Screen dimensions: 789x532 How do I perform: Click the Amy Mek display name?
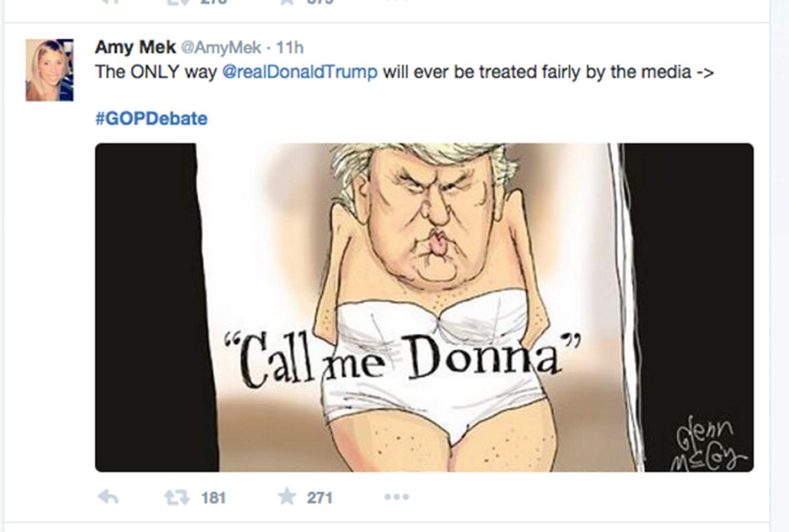pos(135,47)
